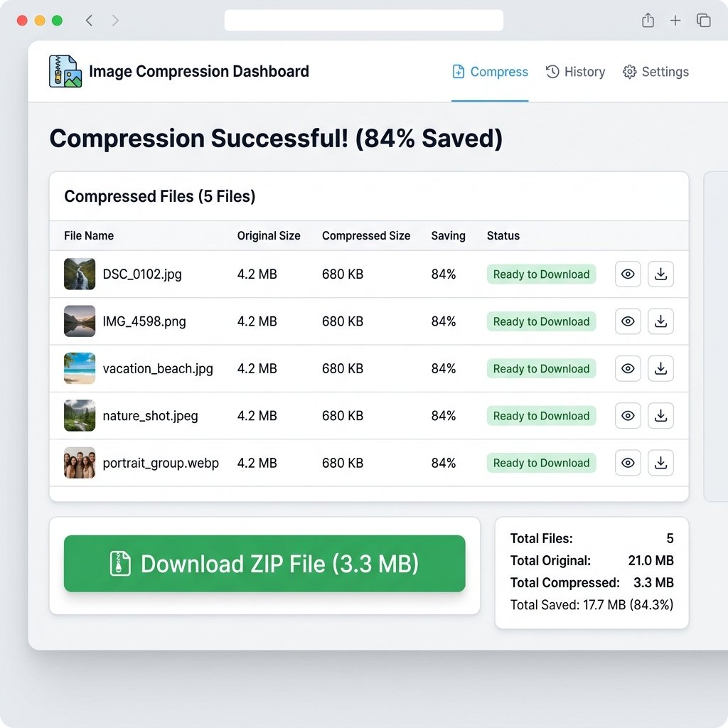The image size is (728, 728).
Task: Click the Status column header
Action: 503,236
